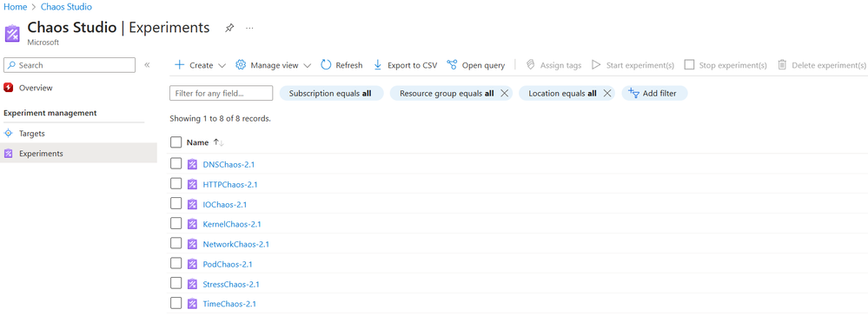
Task: Open query using the graph icon
Action: tap(452, 65)
